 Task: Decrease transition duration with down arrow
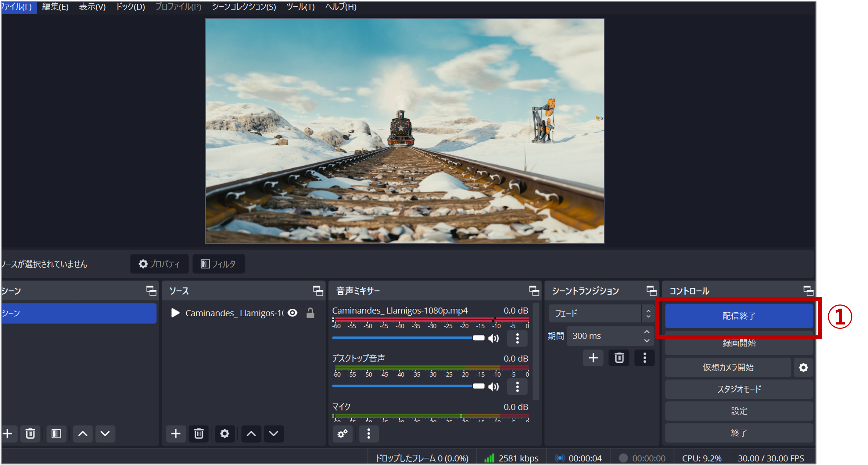[647, 340]
